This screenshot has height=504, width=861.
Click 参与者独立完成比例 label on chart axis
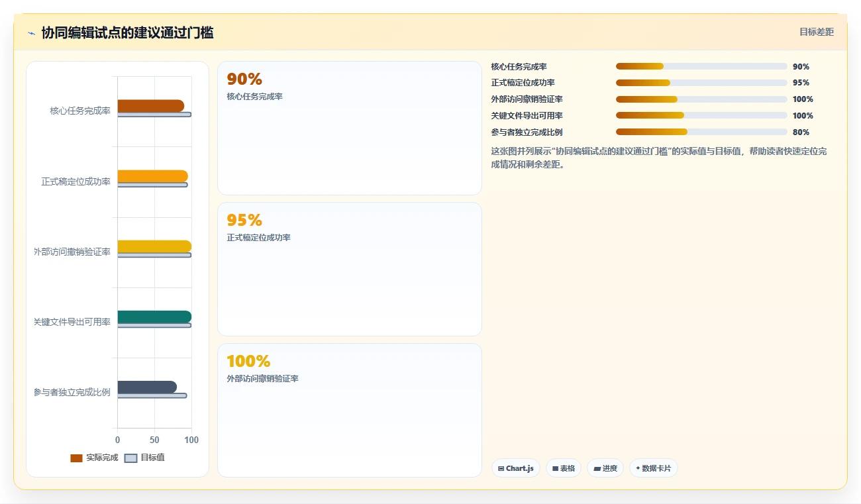coord(72,392)
